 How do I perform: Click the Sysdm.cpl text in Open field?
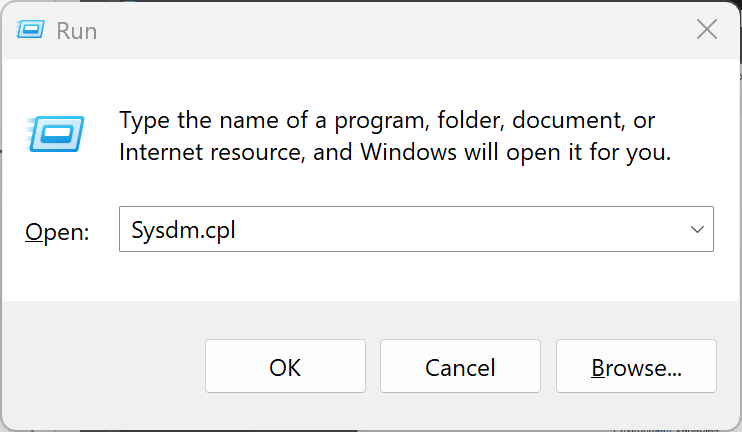183,230
